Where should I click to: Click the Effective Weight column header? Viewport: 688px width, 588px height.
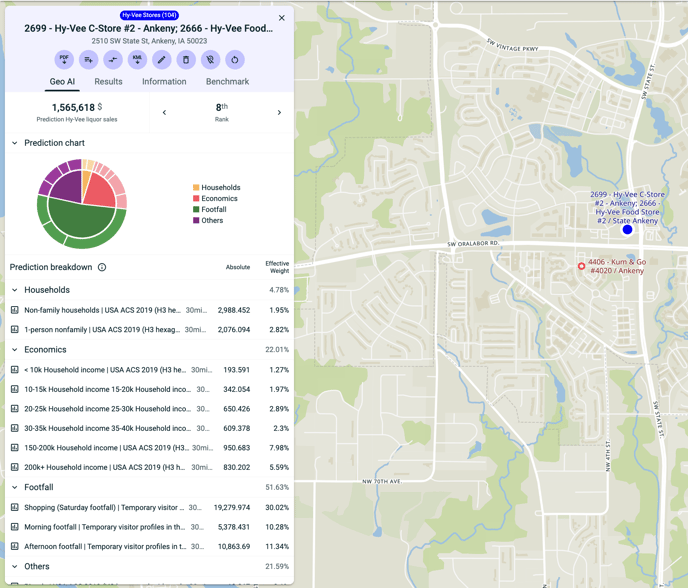click(277, 267)
